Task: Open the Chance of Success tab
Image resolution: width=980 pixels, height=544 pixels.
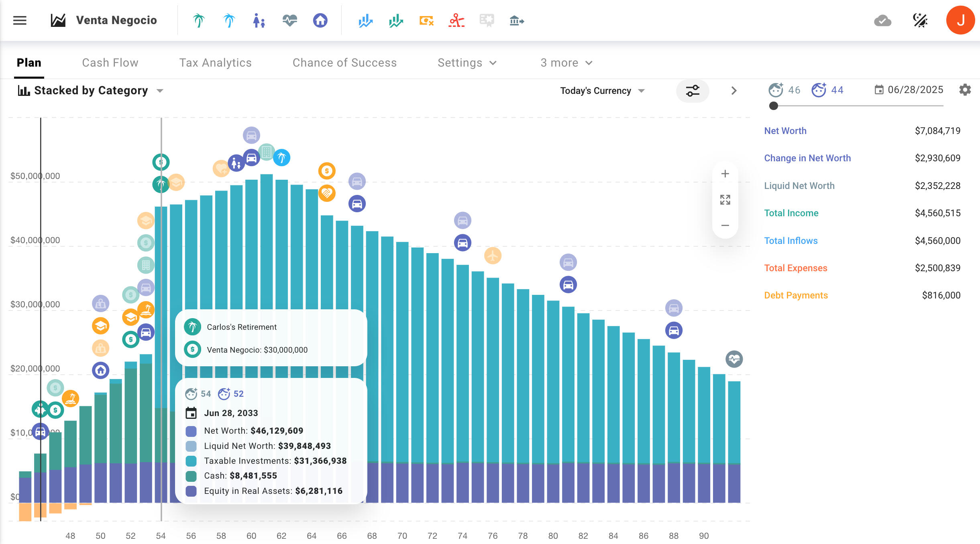Action: (344, 63)
